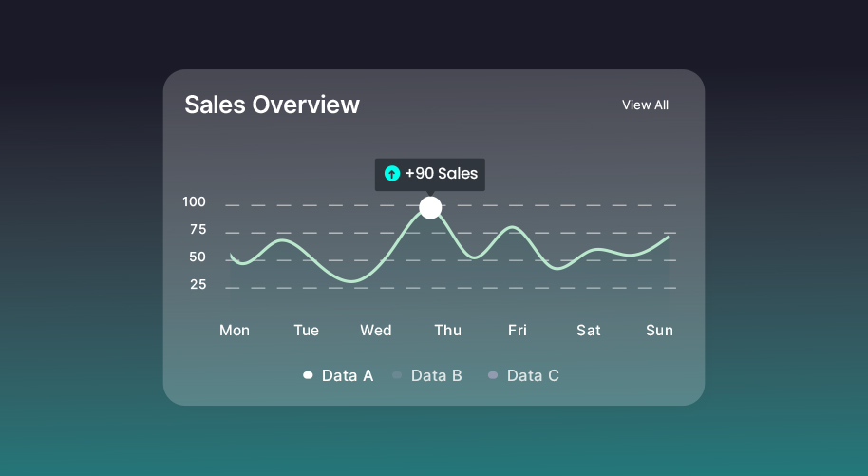Select the 50 y-axis value
The width and height of the screenshot is (868, 476).
click(x=198, y=257)
